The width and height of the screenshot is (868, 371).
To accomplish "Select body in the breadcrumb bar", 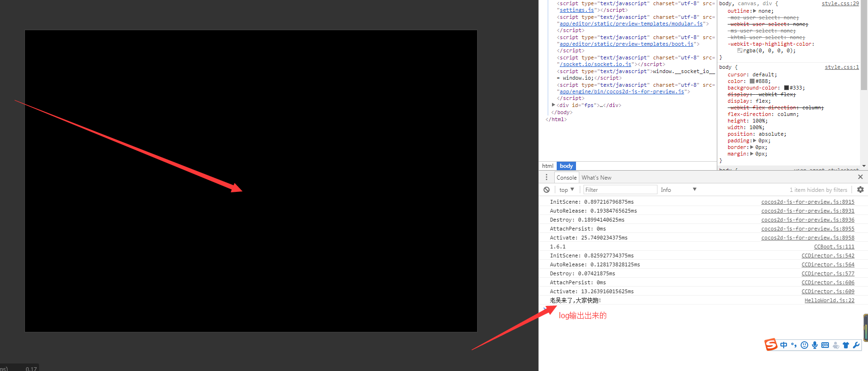I will [566, 166].
